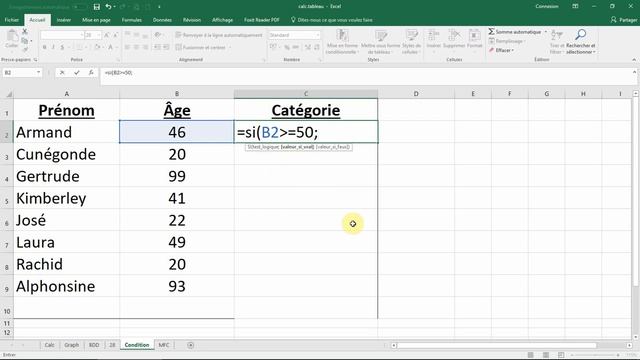The height and width of the screenshot is (360, 640).
Task: Switch to Page Layout view in status bar
Action: [x=546, y=355]
